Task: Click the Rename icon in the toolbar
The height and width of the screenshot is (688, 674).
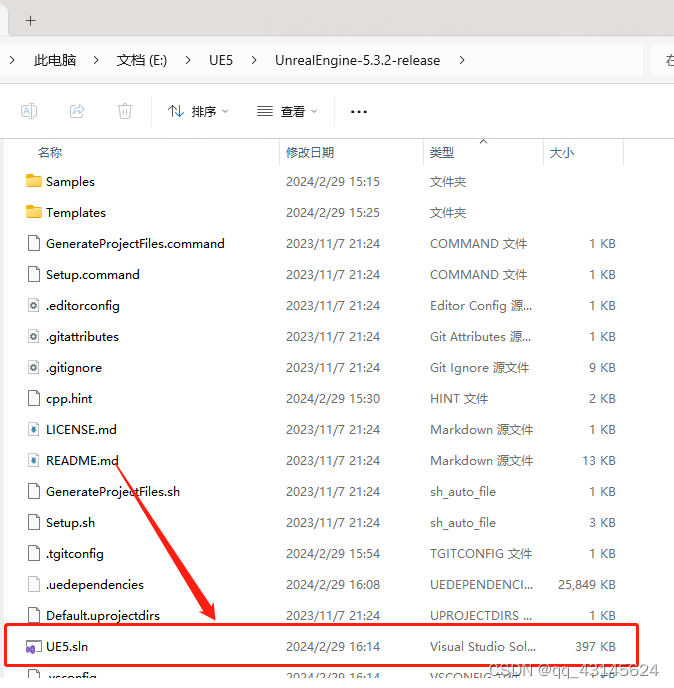Action: point(29,111)
